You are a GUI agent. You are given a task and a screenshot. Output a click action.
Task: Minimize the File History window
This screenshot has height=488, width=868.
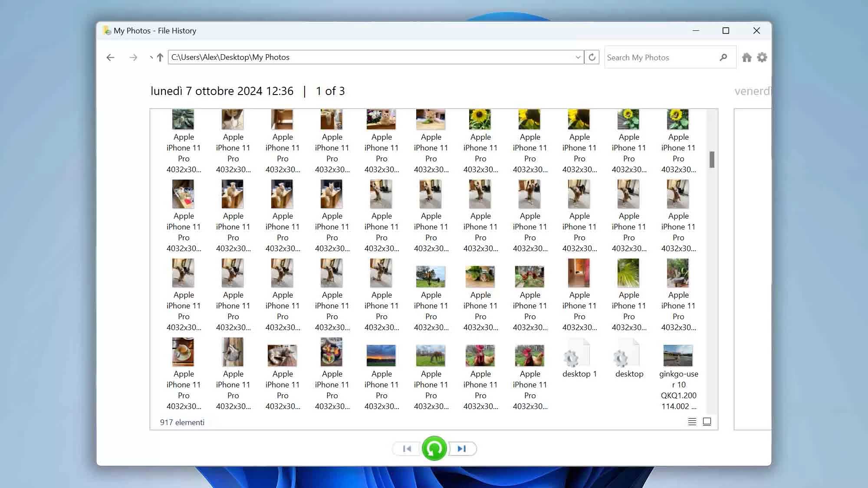click(x=696, y=31)
